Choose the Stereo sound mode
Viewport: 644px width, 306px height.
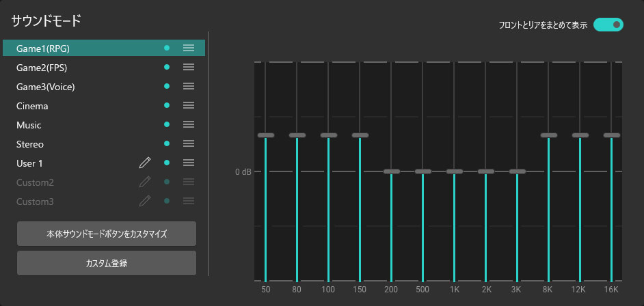[30, 144]
